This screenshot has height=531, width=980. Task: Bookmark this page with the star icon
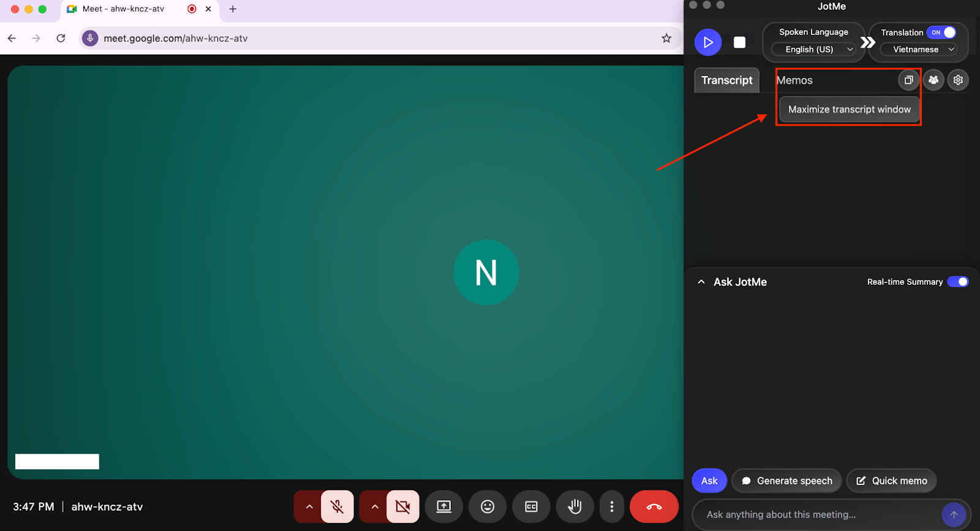pyautogui.click(x=666, y=38)
